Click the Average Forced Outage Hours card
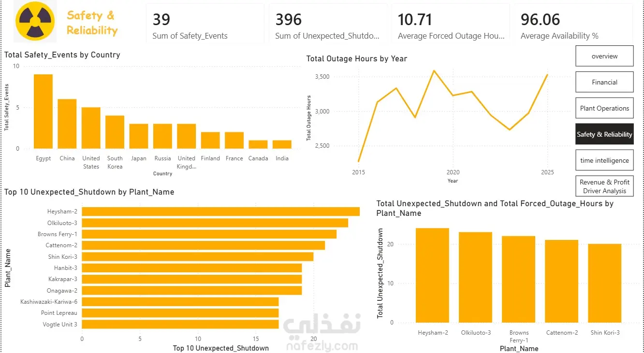The height and width of the screenshot is (353, 644). pyautogui.click(x=451, y=23)
